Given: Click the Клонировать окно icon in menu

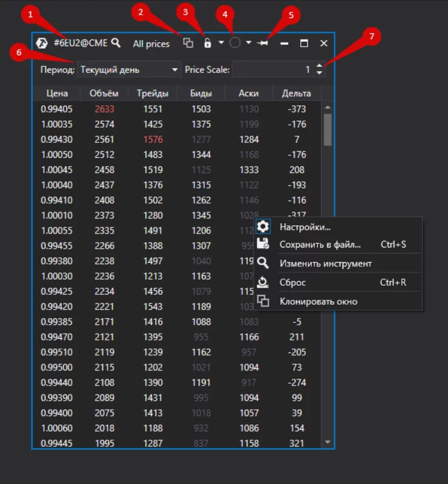Looking at the screenshot, I should (x=263, y=301).
